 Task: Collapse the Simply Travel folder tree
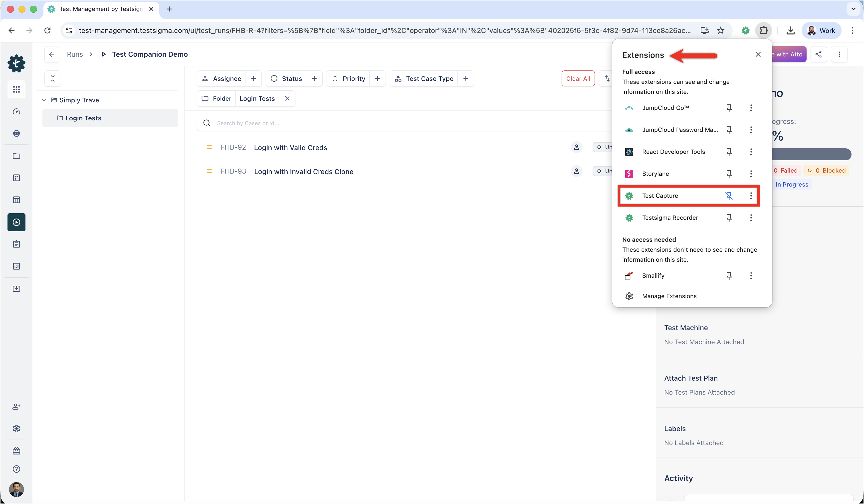44,100
